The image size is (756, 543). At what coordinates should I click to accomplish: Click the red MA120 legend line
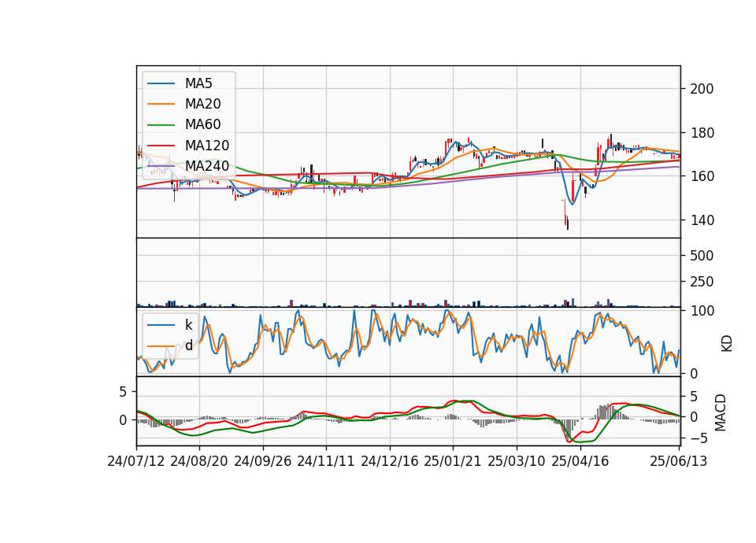tap(161, 146)
